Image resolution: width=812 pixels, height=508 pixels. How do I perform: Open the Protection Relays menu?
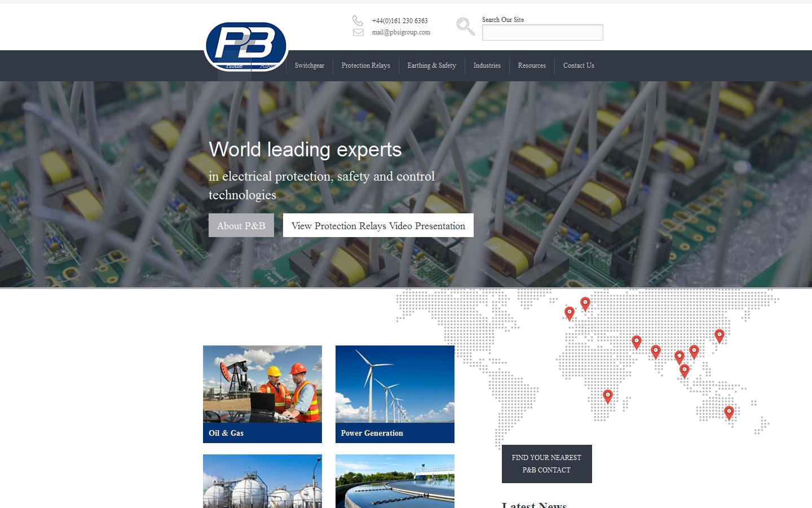[365, 65]
